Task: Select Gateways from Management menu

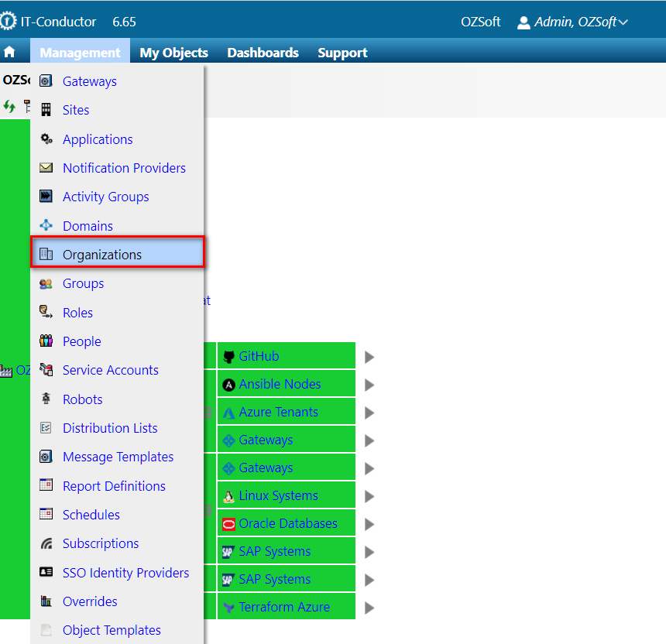Action: [x=90, y=81]
